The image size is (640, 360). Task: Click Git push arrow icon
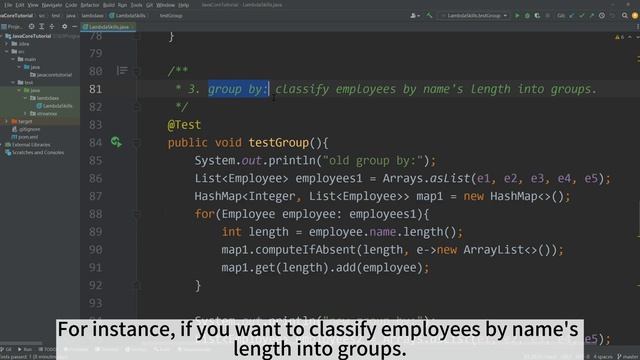pos(591,16)
